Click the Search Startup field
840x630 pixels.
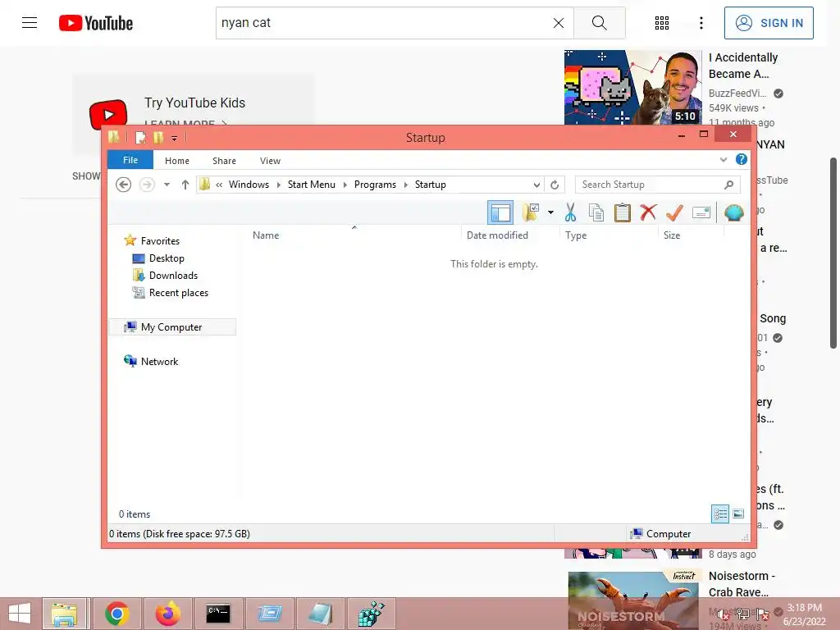pyautogui.click(x=657, y=185)
